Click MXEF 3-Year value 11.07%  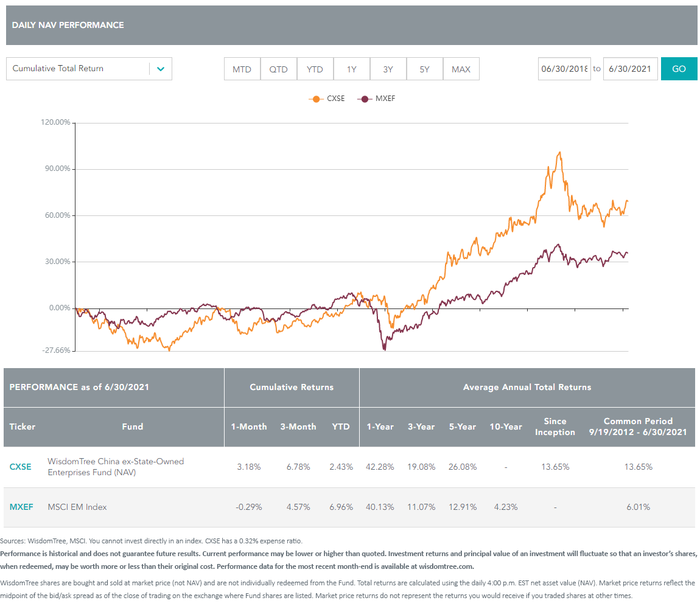pos(421,507)
